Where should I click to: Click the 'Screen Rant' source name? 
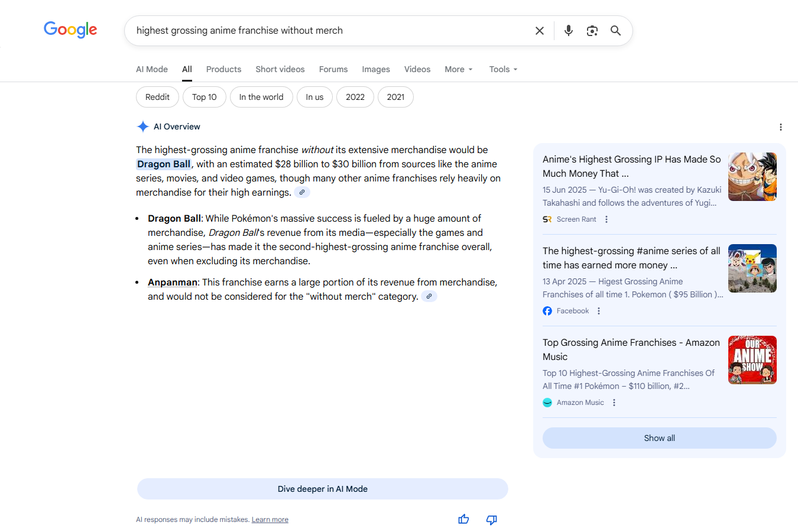point(576,219)
